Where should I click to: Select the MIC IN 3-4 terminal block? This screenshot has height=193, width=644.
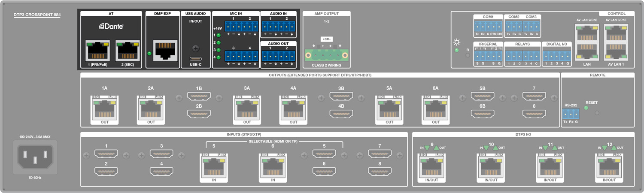(241, 56)
